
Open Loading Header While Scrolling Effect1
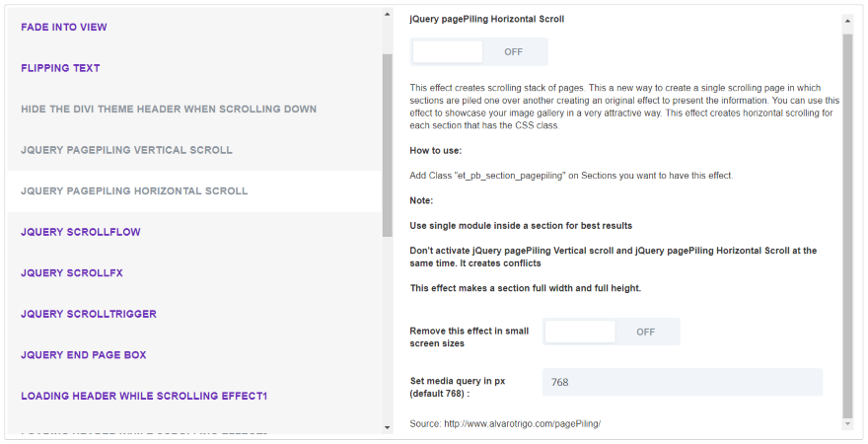[144, 396]
